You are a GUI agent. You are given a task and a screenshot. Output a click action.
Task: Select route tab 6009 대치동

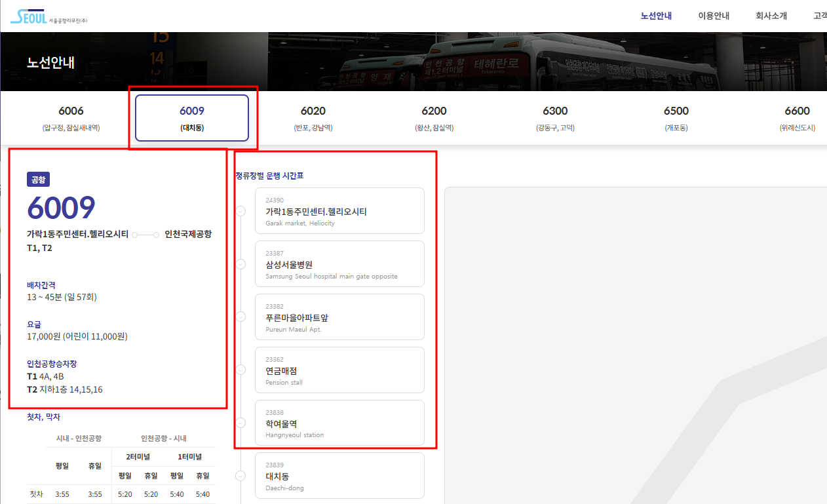point(192,118)
